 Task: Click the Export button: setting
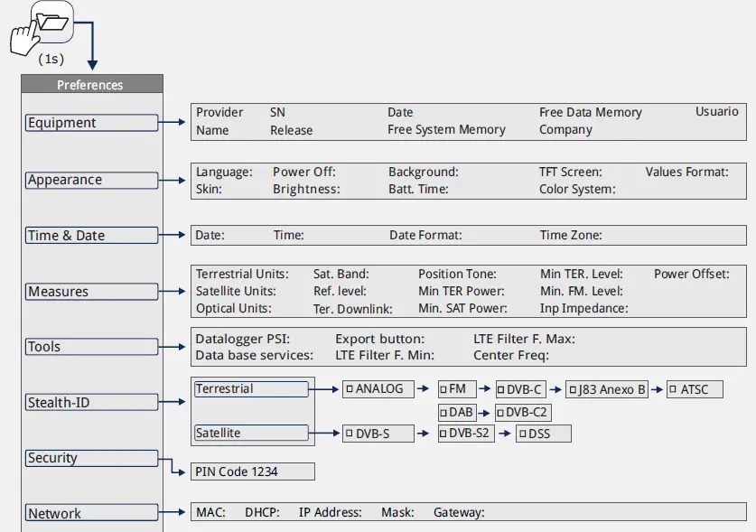point(380,339)
